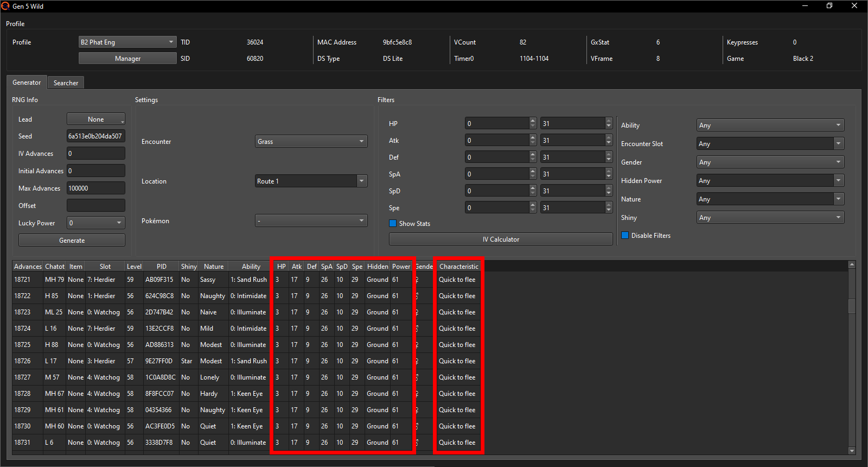Enable the Show Stats checkbox
This screenshot has width=868, height=467.
tap(393, 223)
